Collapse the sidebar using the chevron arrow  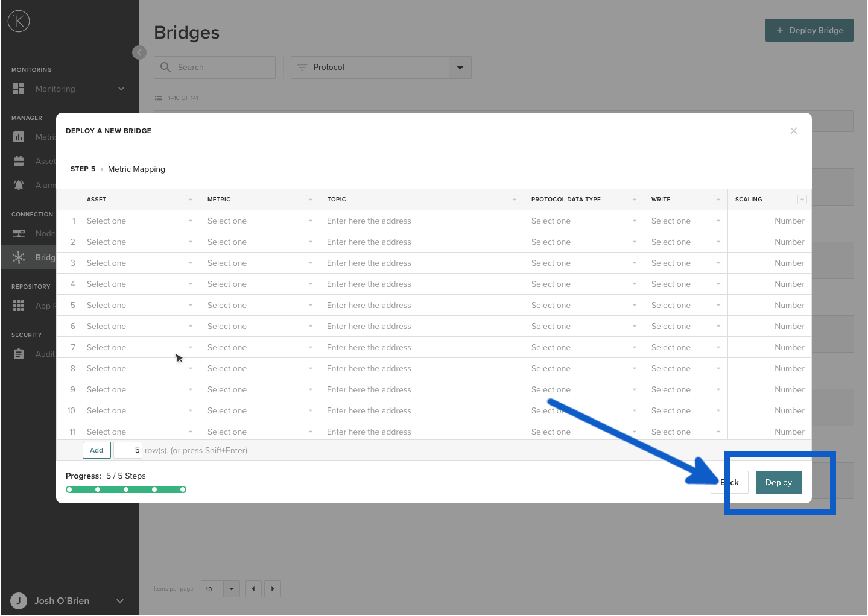(139, 52)
